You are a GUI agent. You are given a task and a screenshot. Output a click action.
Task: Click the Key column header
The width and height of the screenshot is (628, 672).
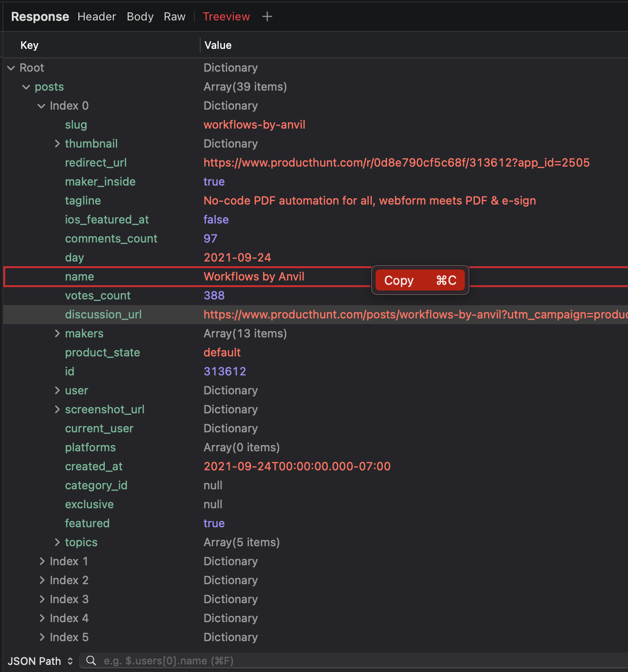pyautogui.click(x=29, y=46)
